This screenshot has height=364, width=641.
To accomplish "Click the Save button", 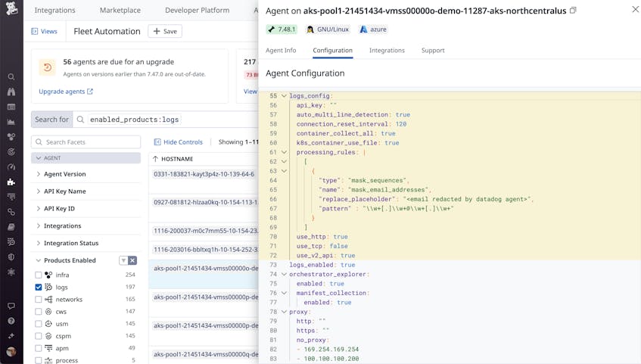I will (165, 31).
